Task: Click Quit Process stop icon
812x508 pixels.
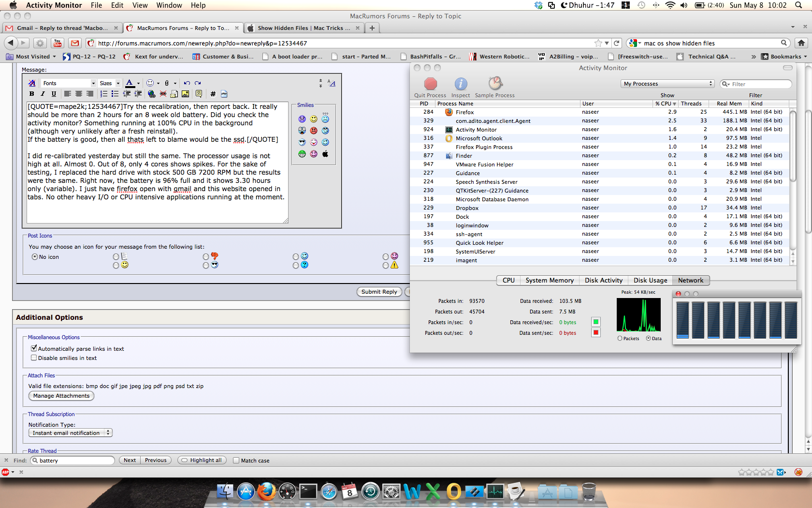Action: click(x=430, y=84)
